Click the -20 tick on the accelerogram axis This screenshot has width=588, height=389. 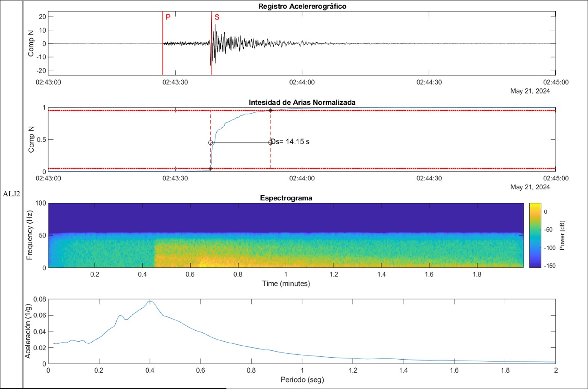coord(41,70)
